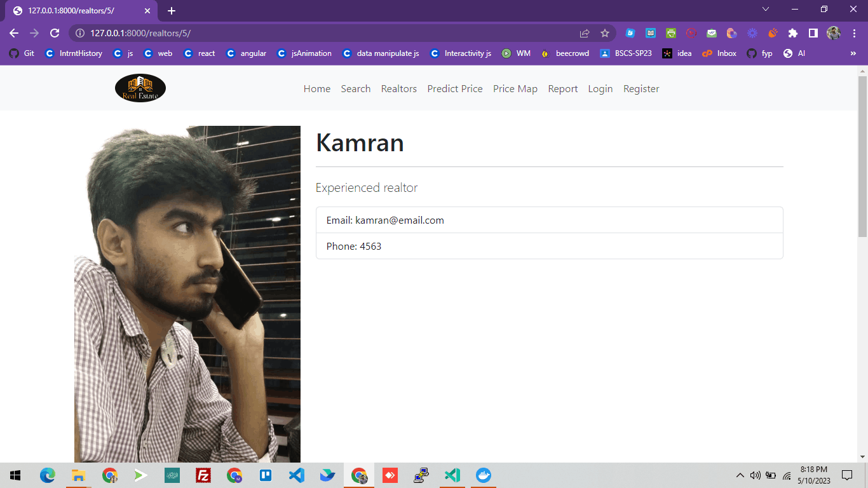
Task: Open the WM bookmark
Action: [x=516, y=53]
